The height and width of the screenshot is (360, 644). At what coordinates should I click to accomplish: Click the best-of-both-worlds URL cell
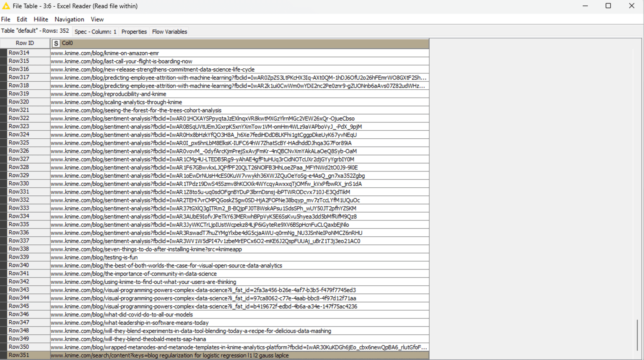(x=240, y=266)
